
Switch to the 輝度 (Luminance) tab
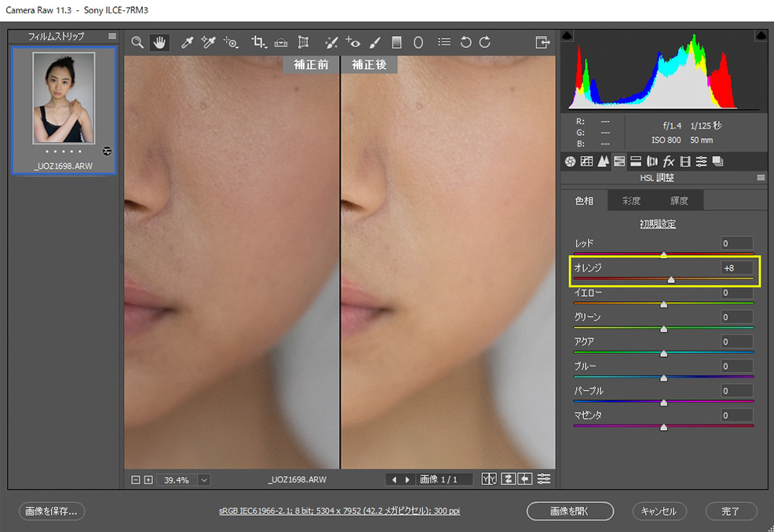click(x=679, y=201)
